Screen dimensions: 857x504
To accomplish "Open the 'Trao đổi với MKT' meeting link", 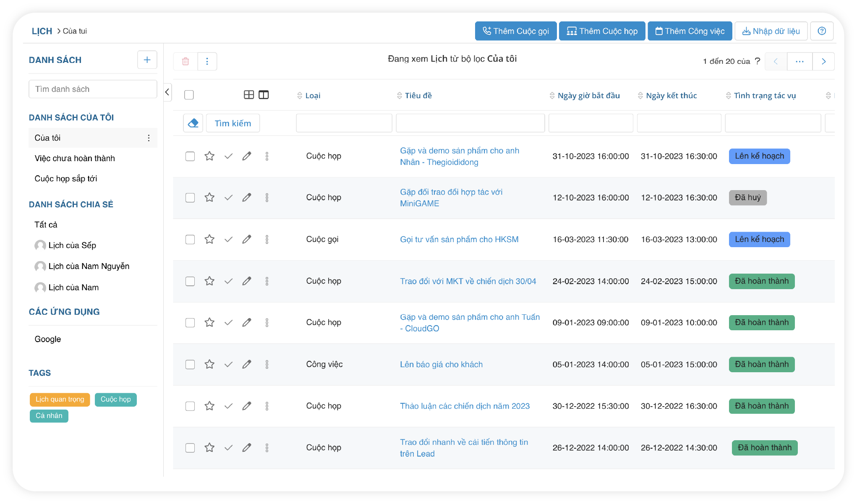I will [468, 282].
